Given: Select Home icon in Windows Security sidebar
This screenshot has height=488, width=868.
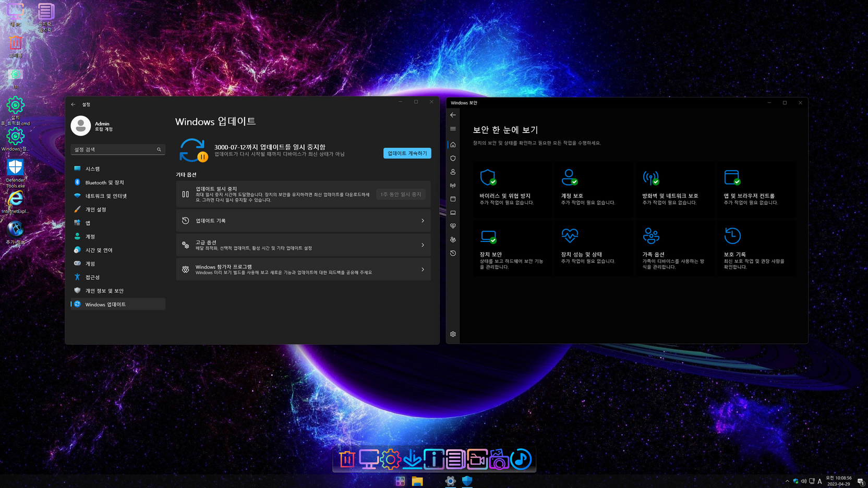Looking at the screenshot, I should (453, 145).
